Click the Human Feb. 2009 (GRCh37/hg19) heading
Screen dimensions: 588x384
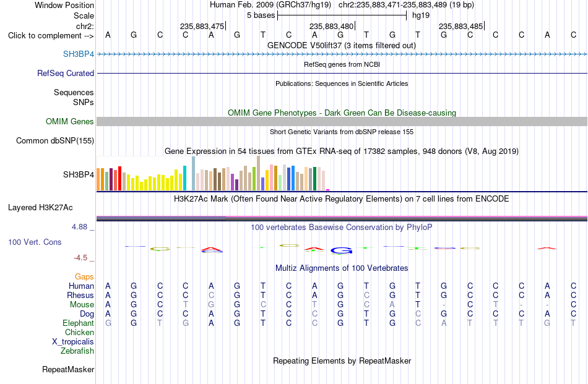(270, 5)
